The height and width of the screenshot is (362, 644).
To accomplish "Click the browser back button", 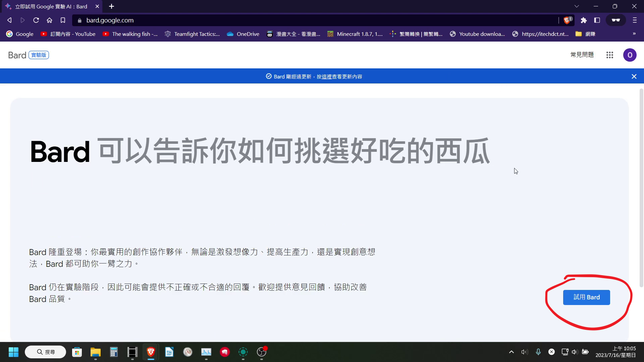I will 9,20.
